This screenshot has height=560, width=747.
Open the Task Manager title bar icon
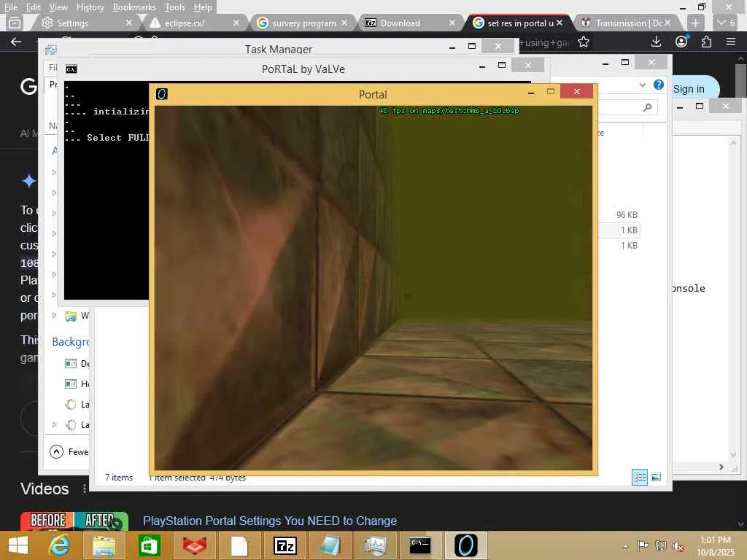(50, 50)
